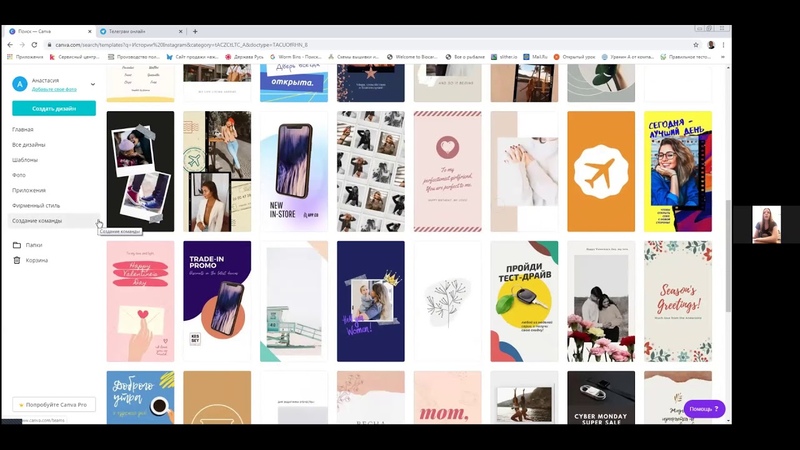Open the 'mom,' pink template

pyautogui.click(x=447, y=397)
